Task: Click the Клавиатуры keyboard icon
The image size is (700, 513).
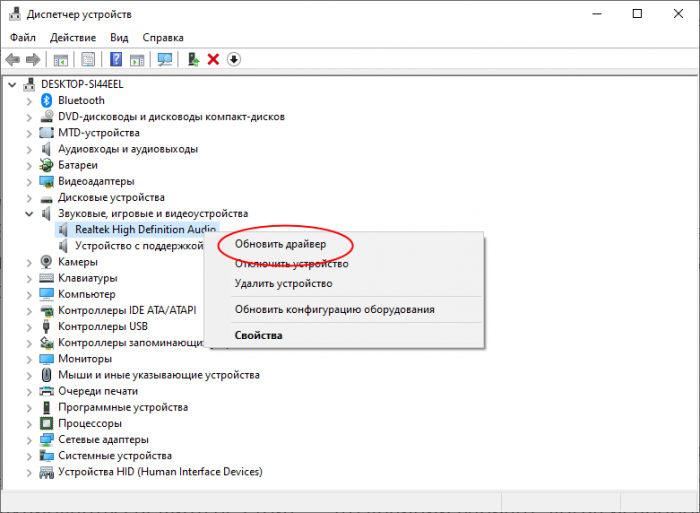Action: point(46,278)
